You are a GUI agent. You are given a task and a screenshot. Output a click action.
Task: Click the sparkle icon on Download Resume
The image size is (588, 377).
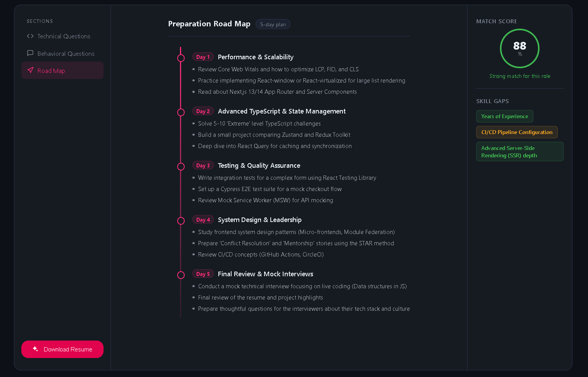[35, 349]
